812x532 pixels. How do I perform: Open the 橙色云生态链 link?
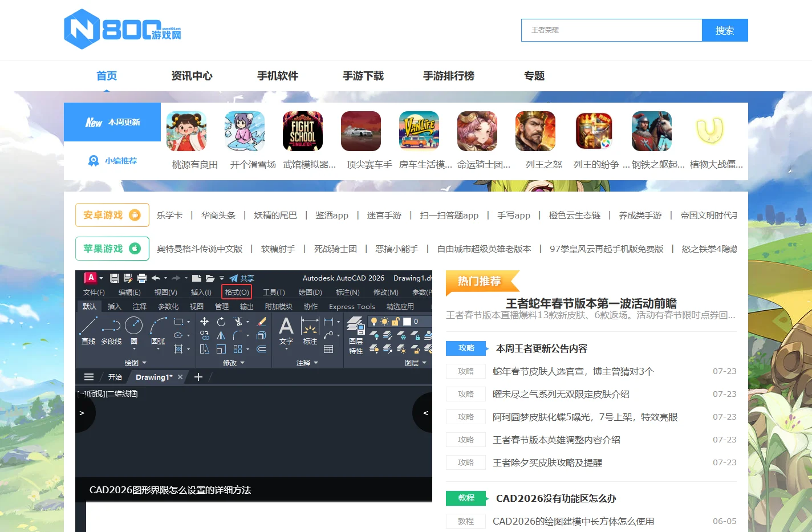tap(575, 215)
